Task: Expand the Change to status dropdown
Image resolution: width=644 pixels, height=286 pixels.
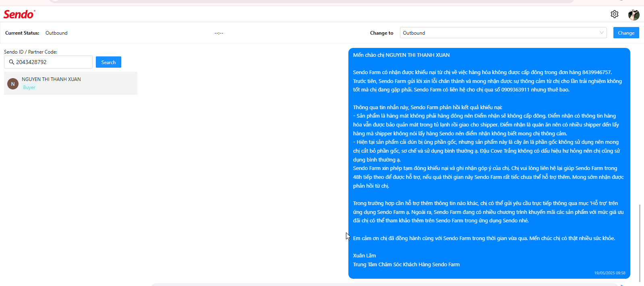Action: tap(503, 33)
